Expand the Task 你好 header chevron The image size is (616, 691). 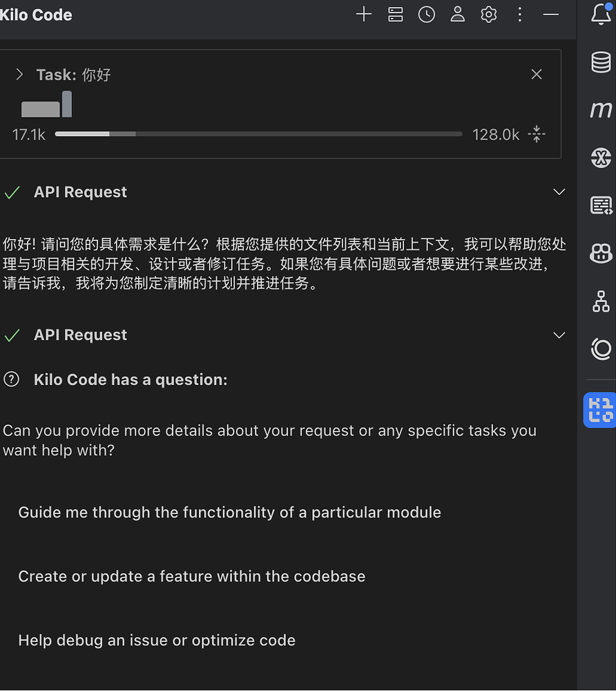[x=19, y=75]
